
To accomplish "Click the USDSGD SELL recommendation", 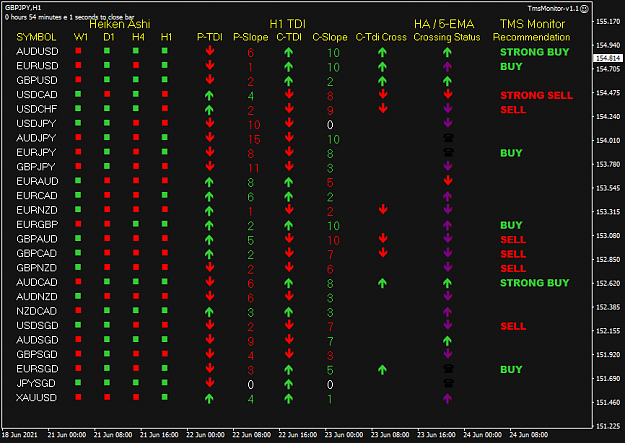I will (x=513, y=326).
